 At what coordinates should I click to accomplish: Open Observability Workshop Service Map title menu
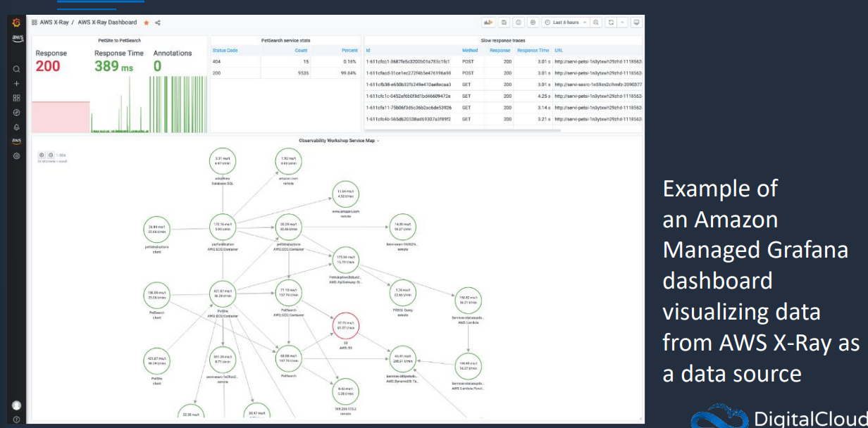coord(340,141)
